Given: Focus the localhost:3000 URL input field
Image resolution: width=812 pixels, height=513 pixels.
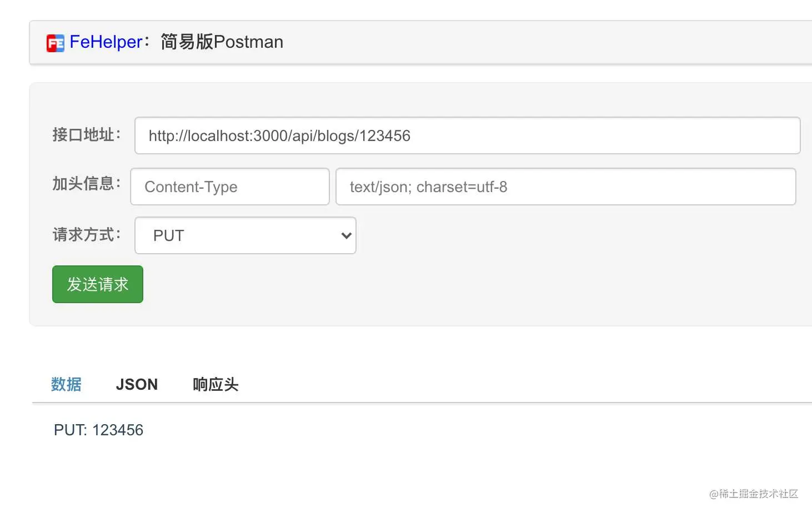Looking at the screenshot, I should click(467, 135).
